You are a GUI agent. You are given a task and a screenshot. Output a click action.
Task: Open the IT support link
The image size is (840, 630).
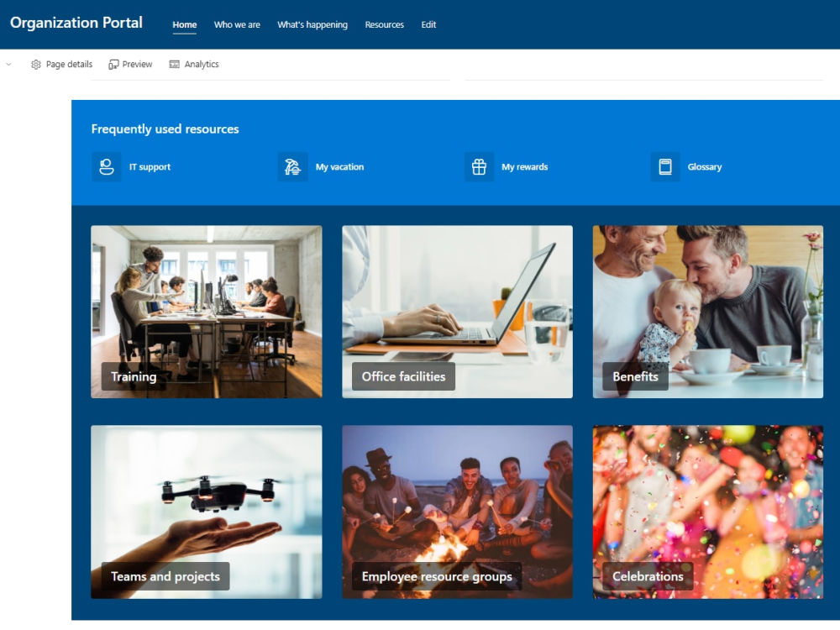tap(150, 166)
